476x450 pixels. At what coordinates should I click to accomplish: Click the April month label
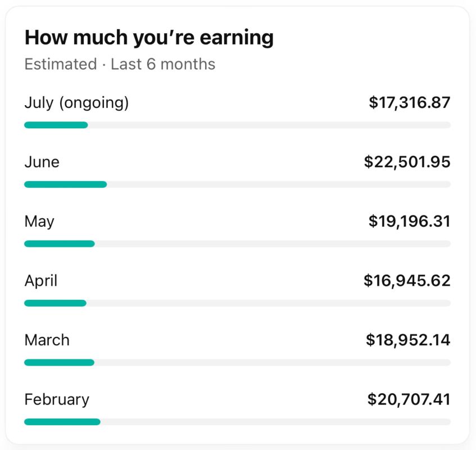(41, 281)
